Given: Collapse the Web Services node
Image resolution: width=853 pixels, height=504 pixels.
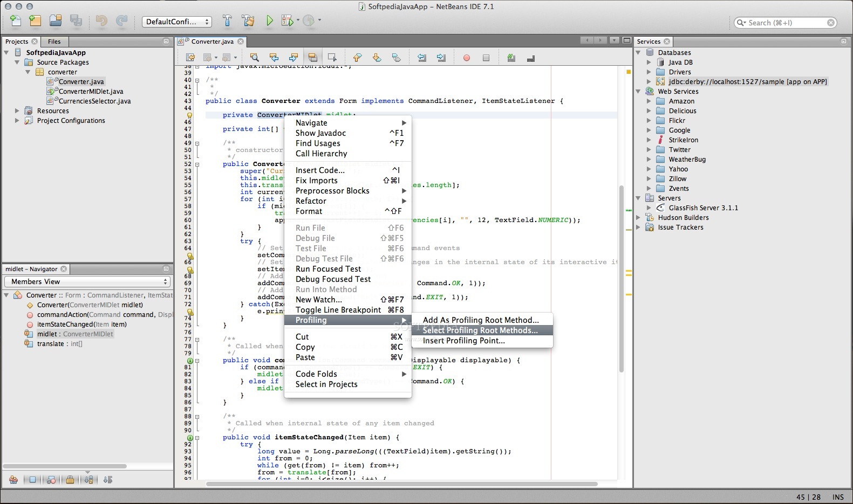Looking at the screenshot, I should tap(638, 91).
